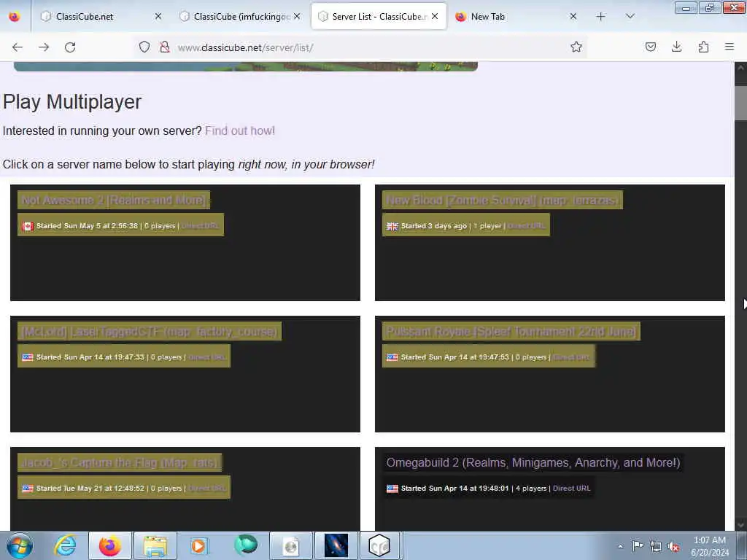Click scrollbar up arrow
This screenshot has width=747, height=560.
click(740, 68)
